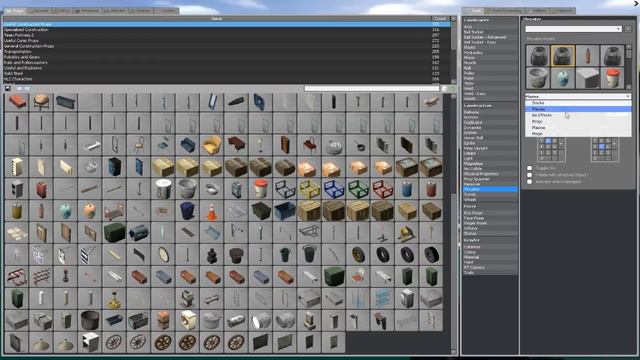Click the prop search input field
This screenshot has height=360, width=640.
(372, 89)
